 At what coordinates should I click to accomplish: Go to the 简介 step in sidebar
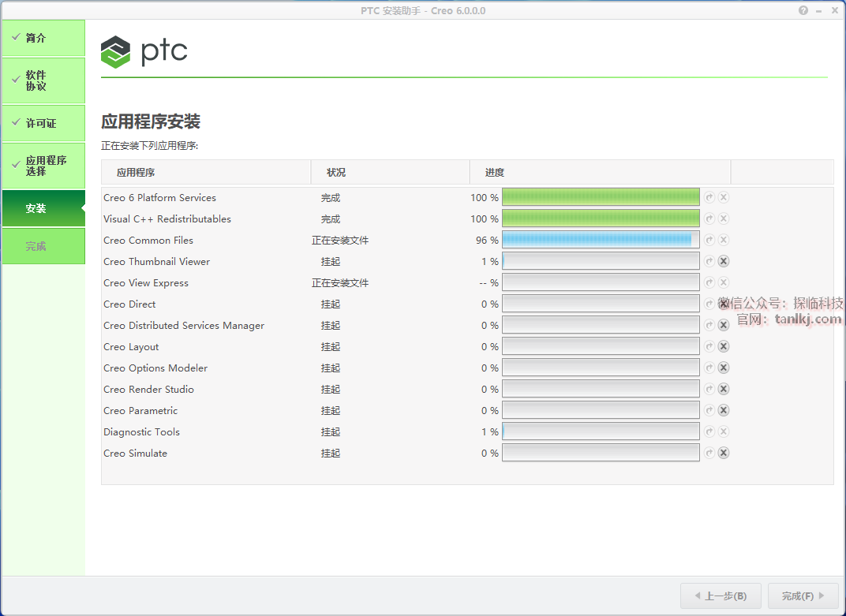click(43, 38)
